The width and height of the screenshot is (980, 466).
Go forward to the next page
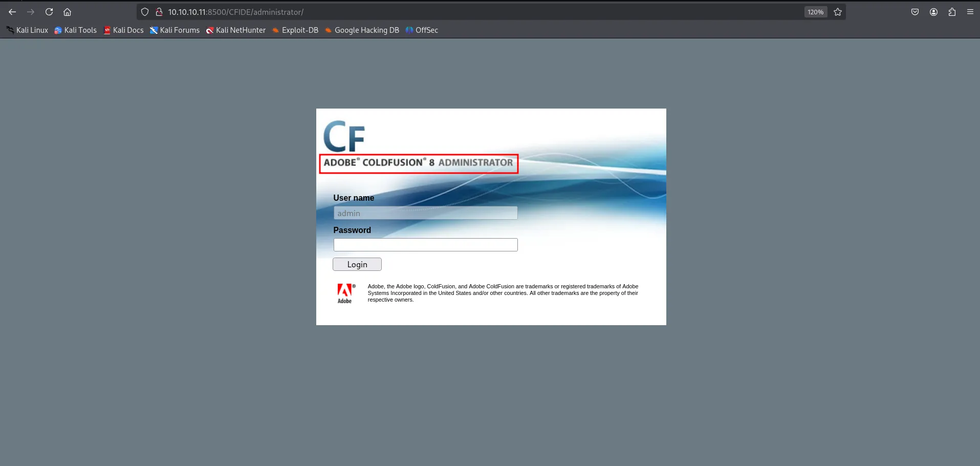coord(31,12)
